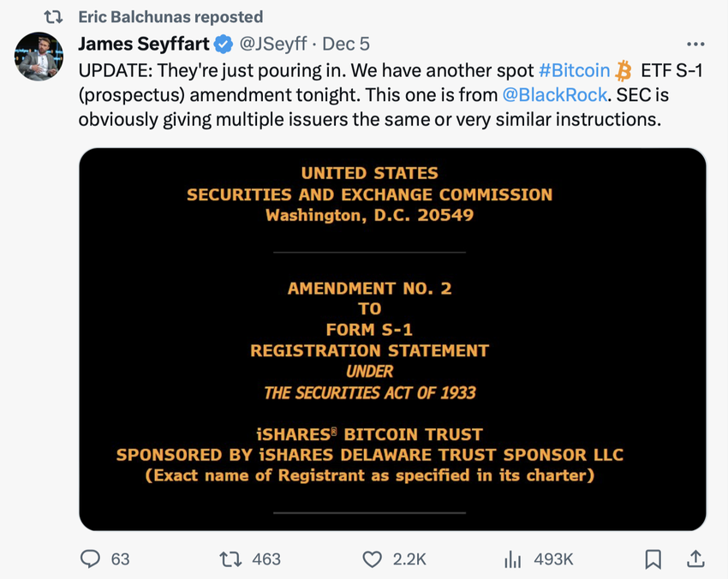The height and width of the screenshot is (579, 728).
Task: Like the tweet with the heart icon
Action: tap(372, 558)
